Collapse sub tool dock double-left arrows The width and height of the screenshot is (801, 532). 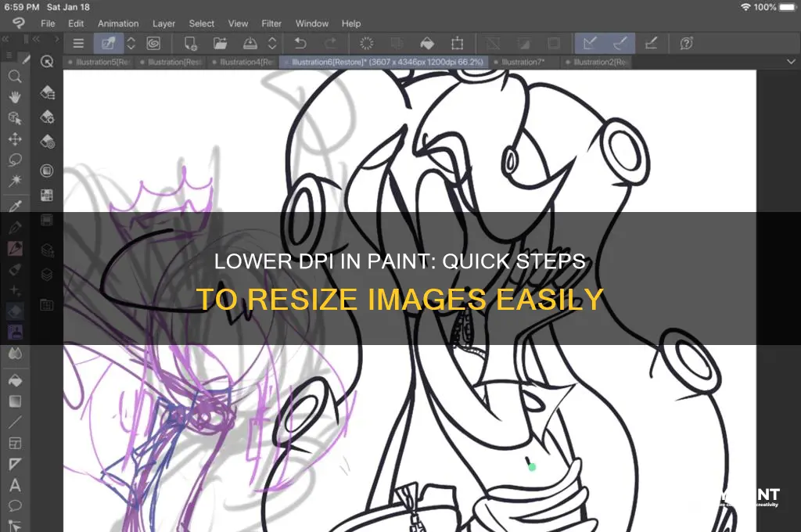tap(36, 39)
